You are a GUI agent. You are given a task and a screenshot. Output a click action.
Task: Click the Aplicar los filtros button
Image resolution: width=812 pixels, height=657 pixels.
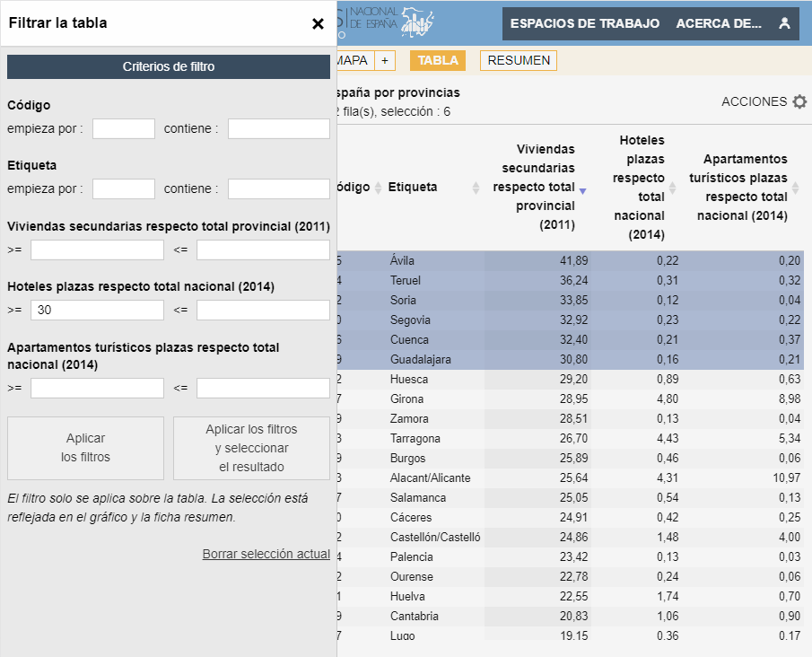85,448
